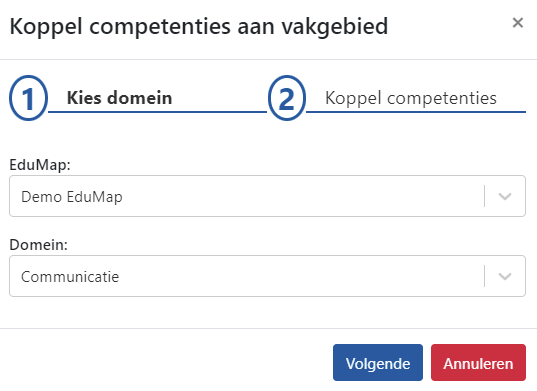Switch to the Koppel competenties step

[x=411, y=98]
